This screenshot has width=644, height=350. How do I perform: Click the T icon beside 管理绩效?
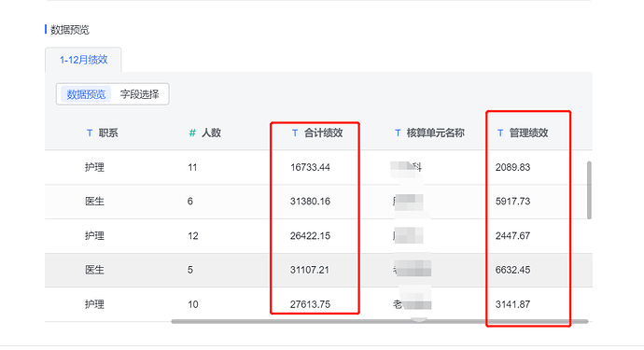click(500, 133)
